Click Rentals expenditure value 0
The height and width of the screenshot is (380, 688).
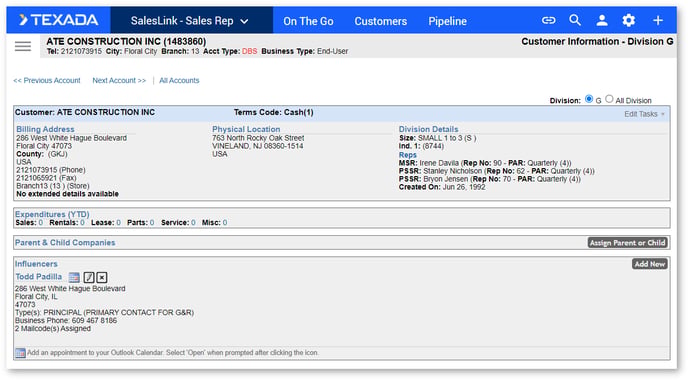pyautogui.click(x=82, y=223)
